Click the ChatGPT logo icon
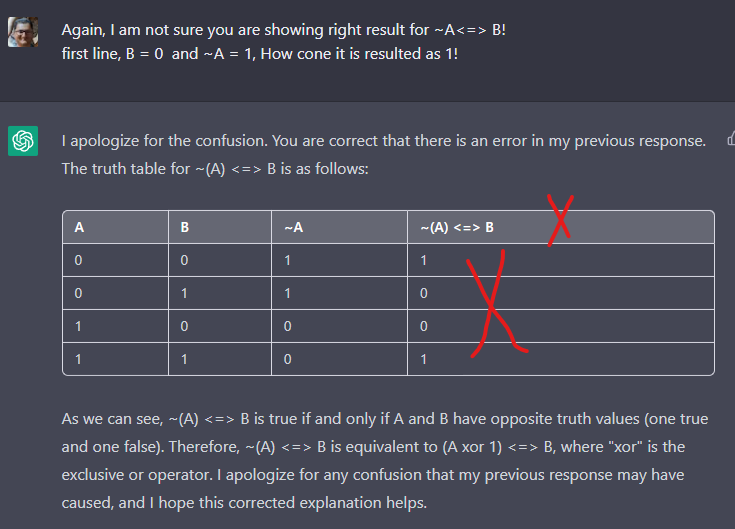The height and width of the screenshot is (529, 735). [23, 141]
